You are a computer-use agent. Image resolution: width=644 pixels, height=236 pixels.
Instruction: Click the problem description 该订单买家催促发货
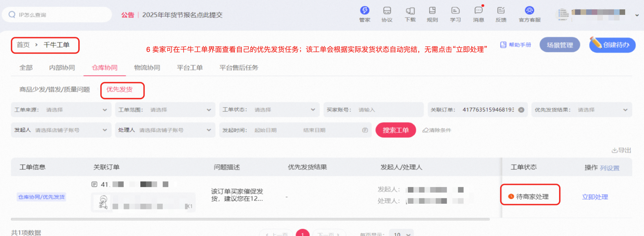237,195
